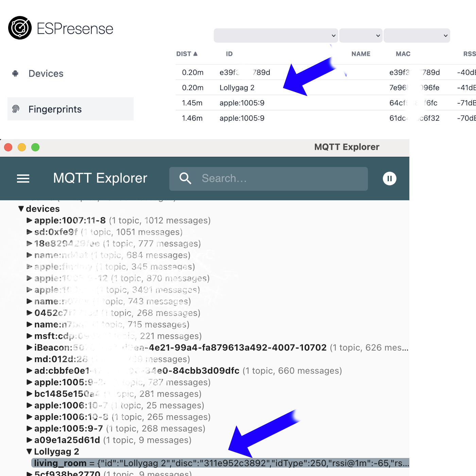Image resolution: width=476 pixels, height=476 pixels.
Task: Click the search magnifier icon
Action: (185, 178)
